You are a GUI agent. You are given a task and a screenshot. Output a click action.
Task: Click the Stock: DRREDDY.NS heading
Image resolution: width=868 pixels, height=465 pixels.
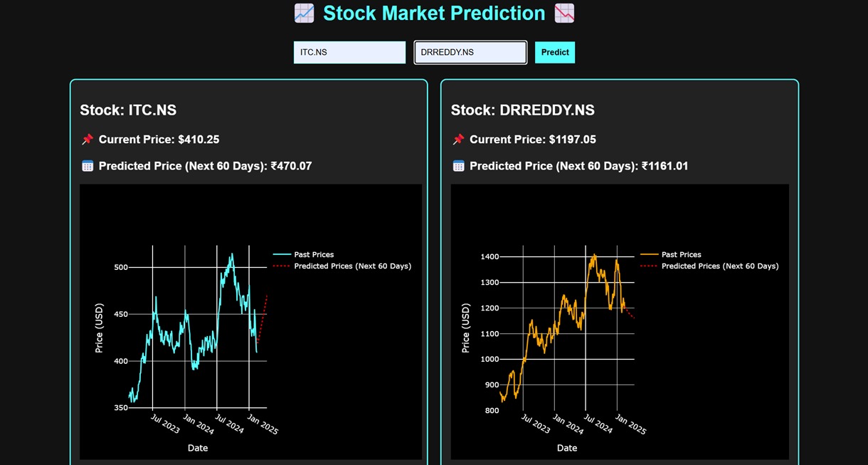click(523, 110)
